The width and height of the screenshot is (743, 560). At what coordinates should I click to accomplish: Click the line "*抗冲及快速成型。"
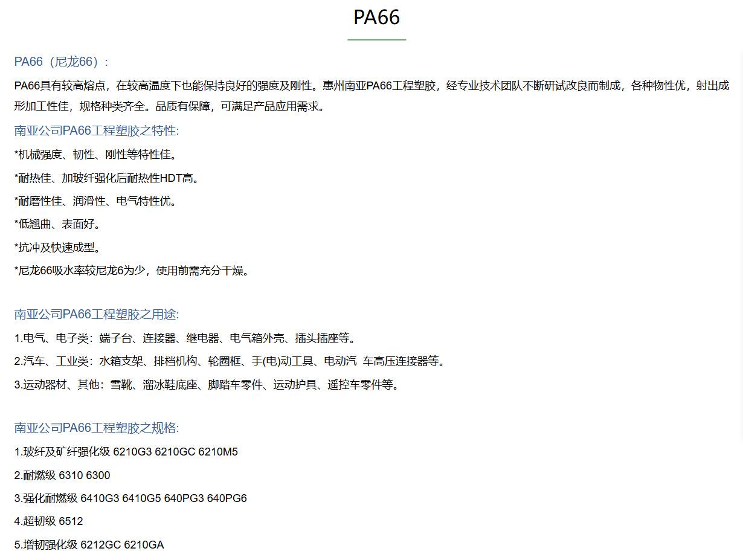(59, 247)
